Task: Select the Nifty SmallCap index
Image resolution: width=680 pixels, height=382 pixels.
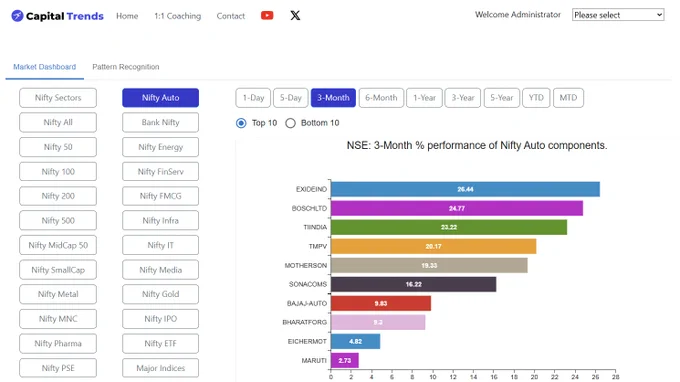Action: pos(58,270)
